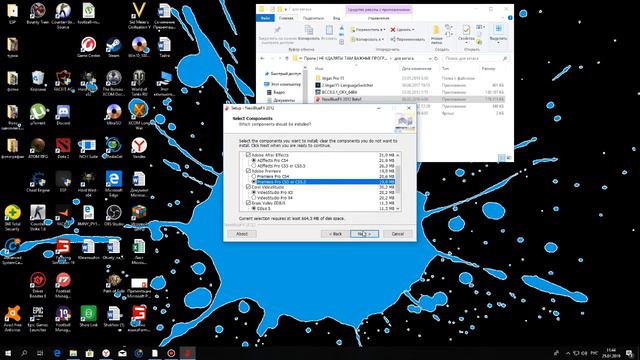640x360 pixels.
Task: Select the Epic Games Launcher desktop icon
Action: [x=38, y=319]
